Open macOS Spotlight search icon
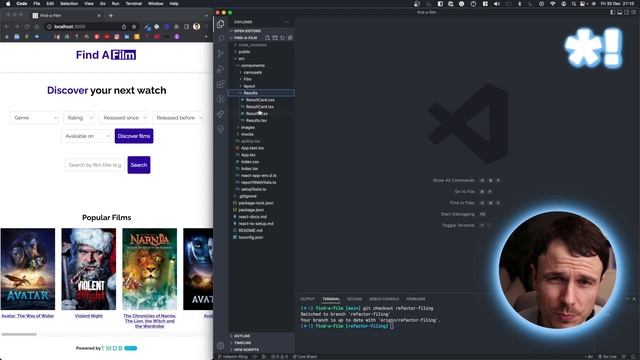Image resolution: width=640 pixels, height=360 pixels. [573, 4]
